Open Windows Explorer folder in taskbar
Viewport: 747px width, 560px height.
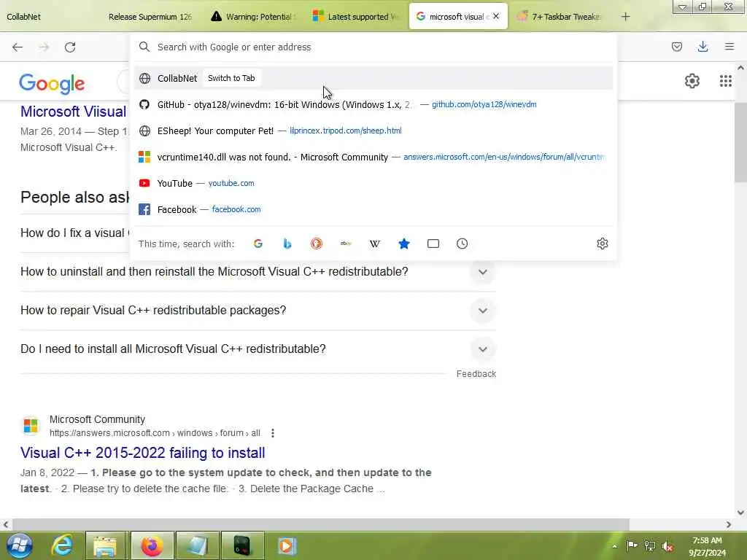click(105, 545)
